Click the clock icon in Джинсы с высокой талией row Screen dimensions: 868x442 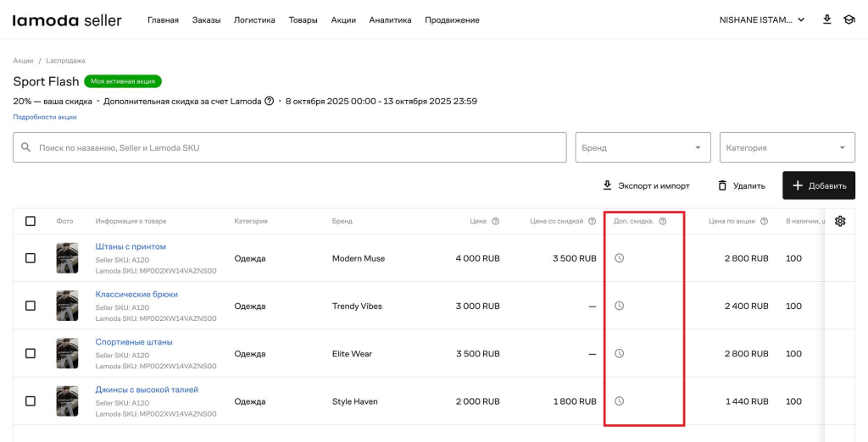(x=619, y=401)
